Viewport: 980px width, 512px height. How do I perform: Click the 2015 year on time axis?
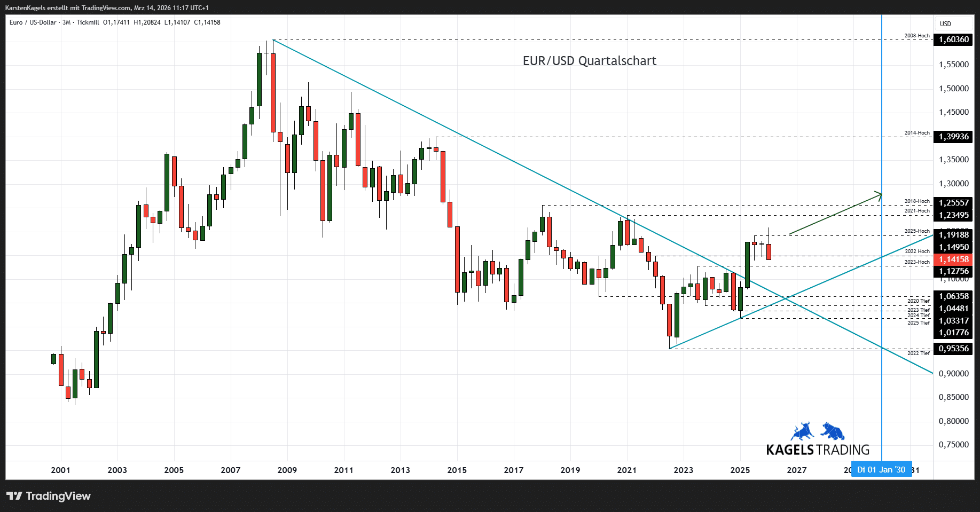457,470
